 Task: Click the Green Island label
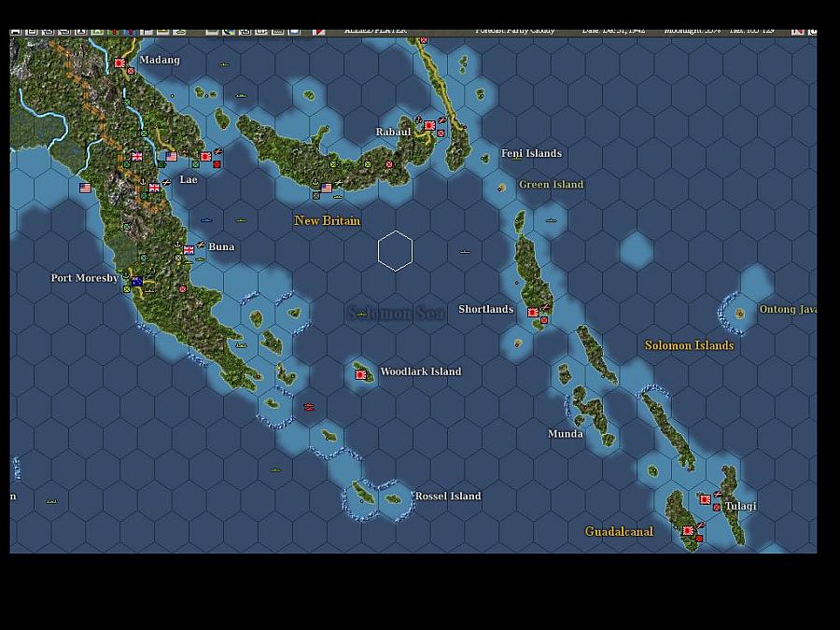(x=552, y=184)
